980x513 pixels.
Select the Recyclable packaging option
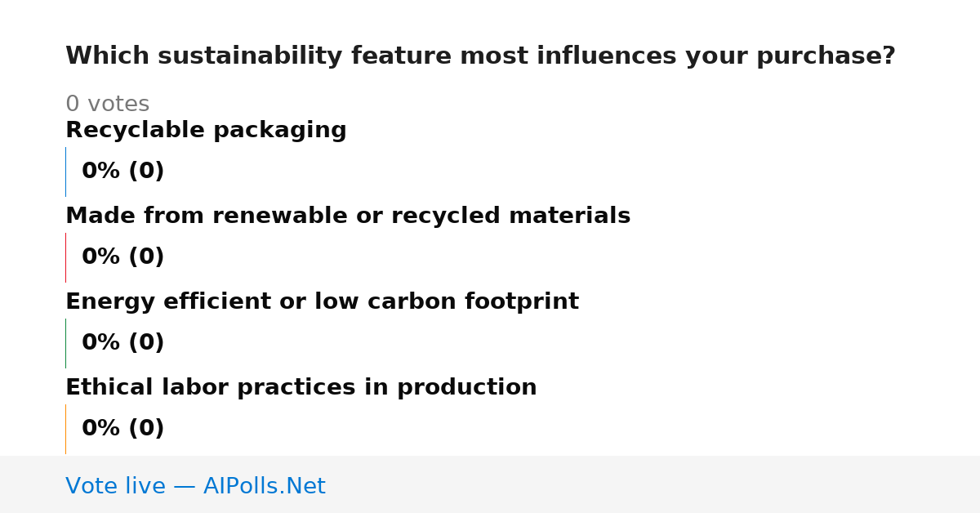click(x=206, y=131)
